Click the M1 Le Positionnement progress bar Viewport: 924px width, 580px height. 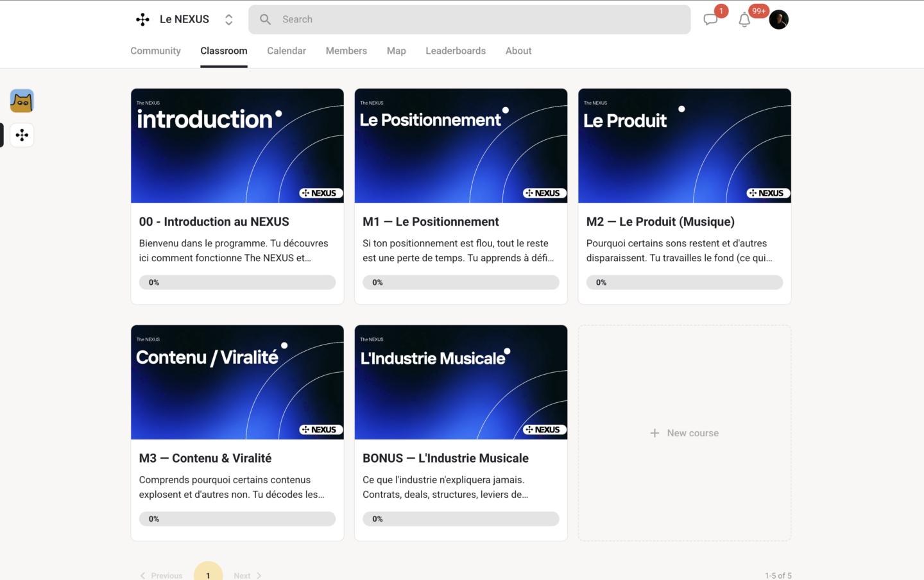461,282
